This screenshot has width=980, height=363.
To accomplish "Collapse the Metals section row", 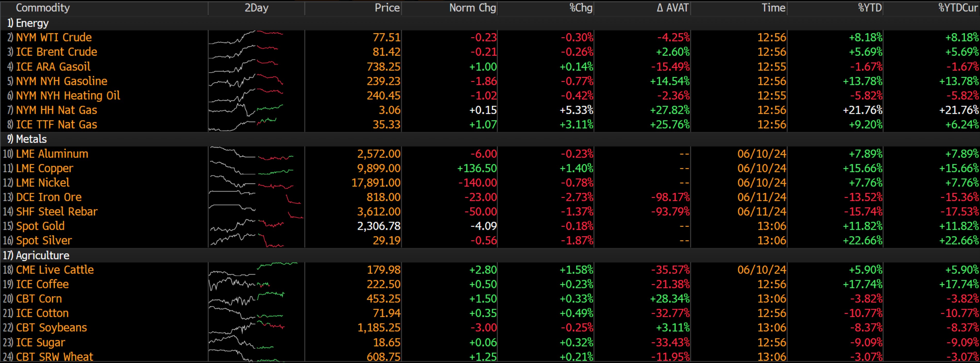I will click(490, 139).
